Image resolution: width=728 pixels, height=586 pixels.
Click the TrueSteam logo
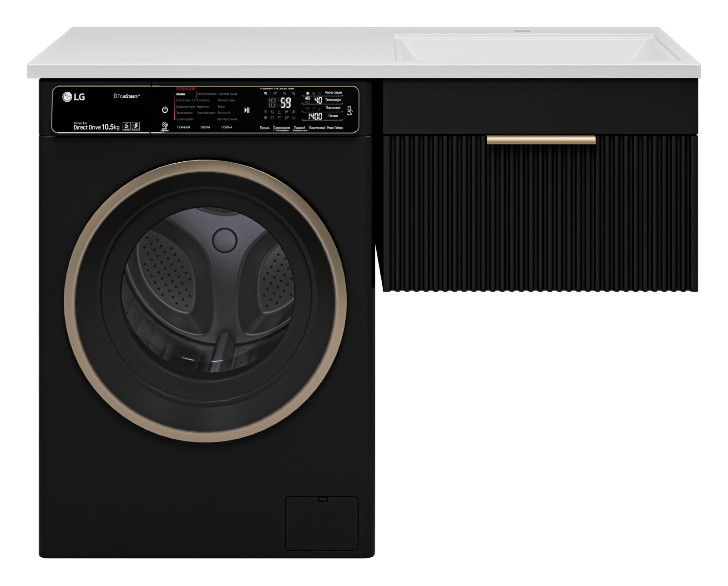pyautogui.click(x=126, y=96)
